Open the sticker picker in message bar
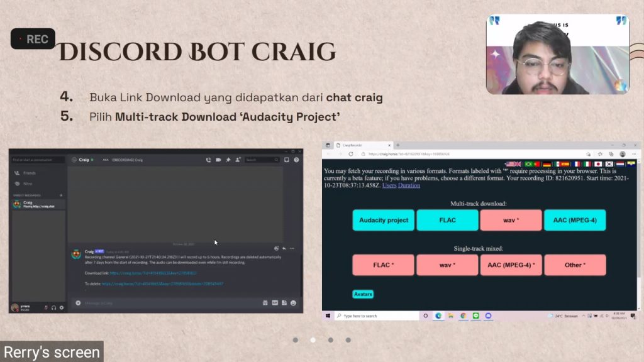 [284, 303]
